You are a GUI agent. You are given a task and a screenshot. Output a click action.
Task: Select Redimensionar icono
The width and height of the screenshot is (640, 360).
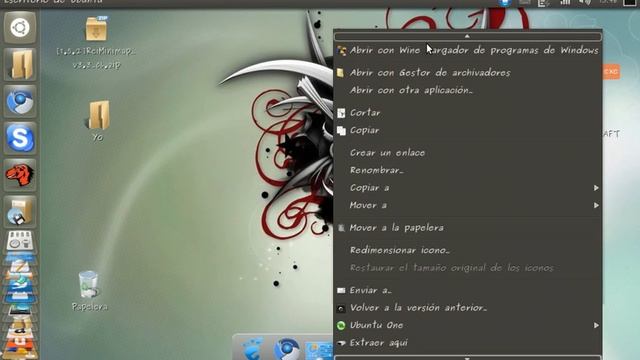coord(468,250)
